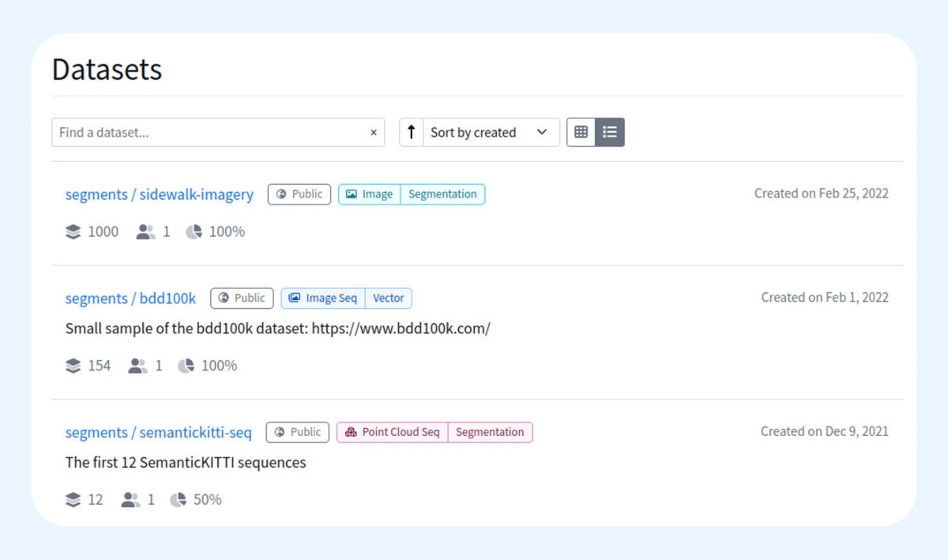The image size is (948, 560).
Task: Click the Datasets page heading
Action: click(107, 70)
